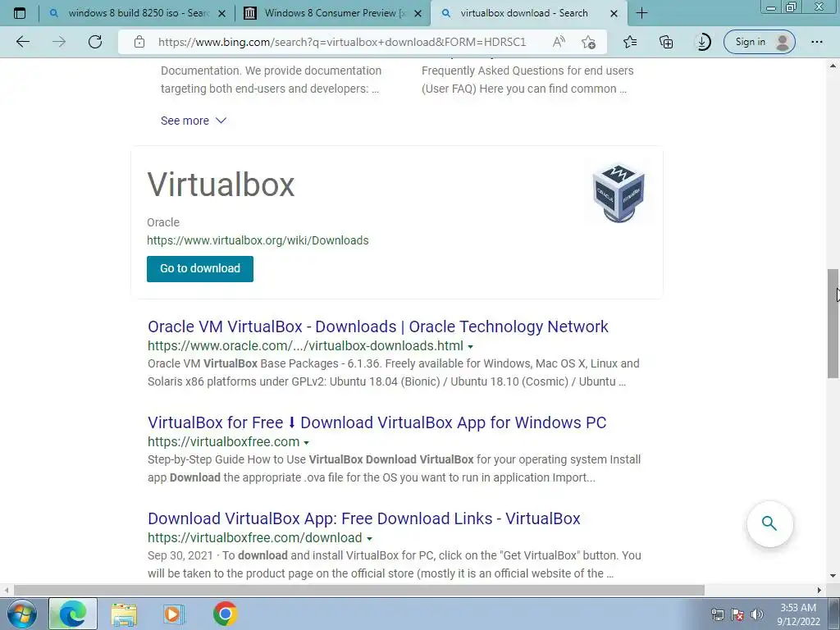Open the Windows Start orb
This screenshot has width=840, height=630.
[22, 614]
